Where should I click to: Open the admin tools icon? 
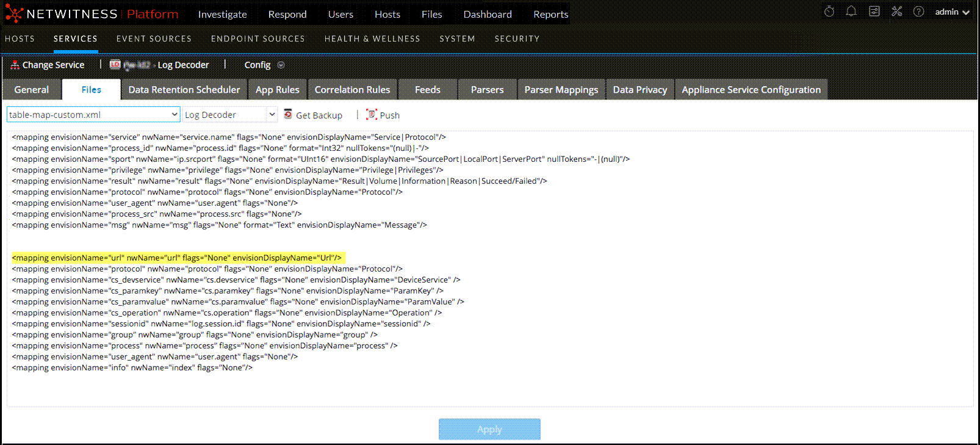click(896, 12)
